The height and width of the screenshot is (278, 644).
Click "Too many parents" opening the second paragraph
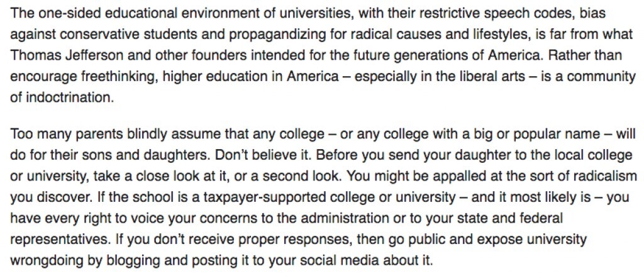(67, 134)
